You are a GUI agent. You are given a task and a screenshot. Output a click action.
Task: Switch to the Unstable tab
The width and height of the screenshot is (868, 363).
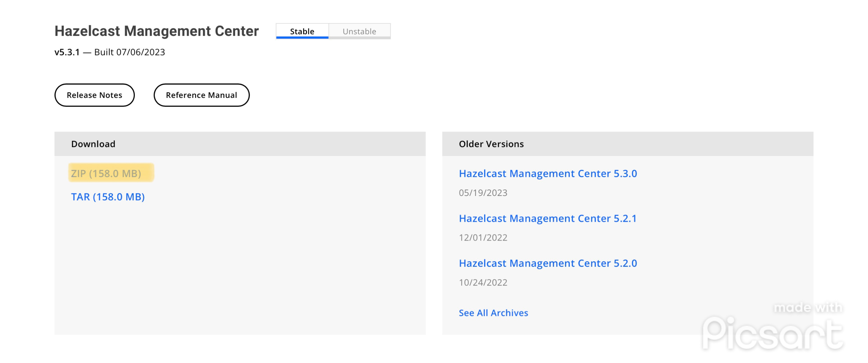pos(359,31)
